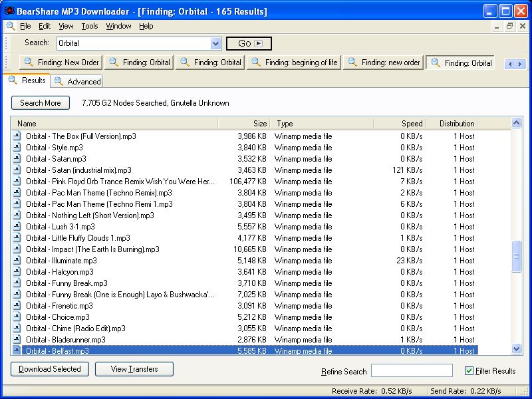Click the magnifier icon on the Results tab
The height and width of the screenshot is (399, 532).
13,80
